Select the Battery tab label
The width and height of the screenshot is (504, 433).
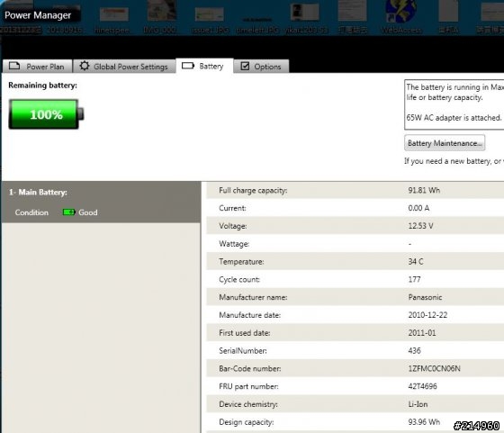click(211, 67)
